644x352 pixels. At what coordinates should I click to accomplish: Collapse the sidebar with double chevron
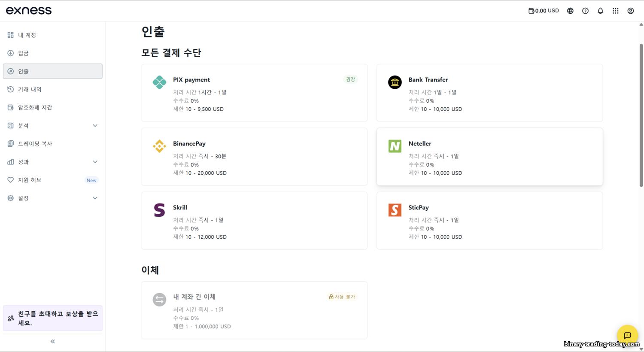tap(52, 341)
